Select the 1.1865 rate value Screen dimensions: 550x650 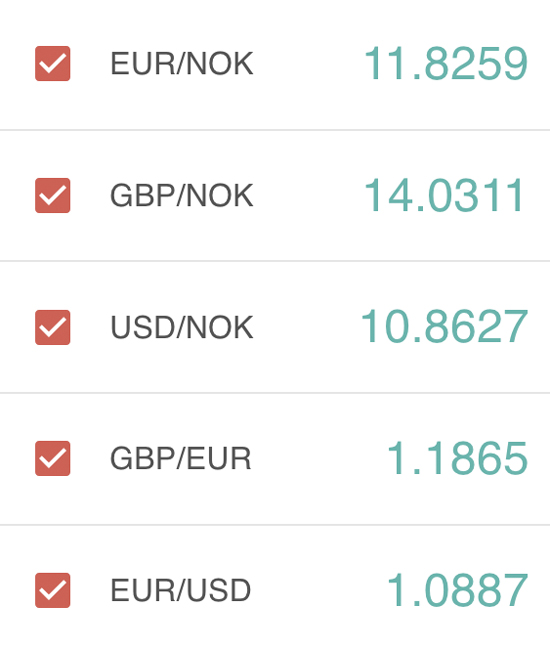pyautogui.click(x=458, y=458)
